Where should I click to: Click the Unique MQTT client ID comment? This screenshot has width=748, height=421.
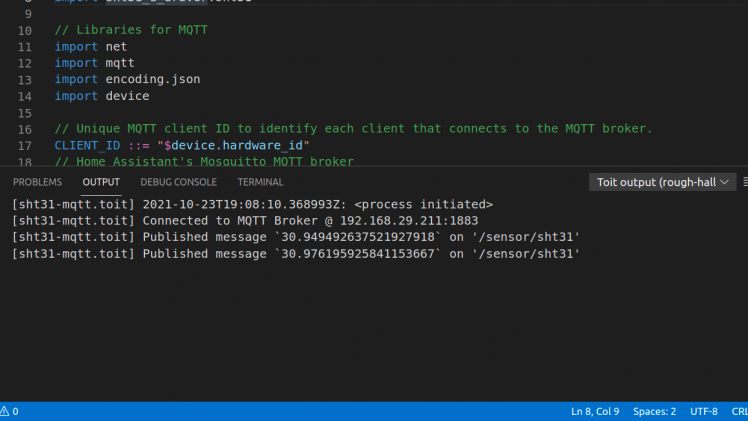click(353, 129)
